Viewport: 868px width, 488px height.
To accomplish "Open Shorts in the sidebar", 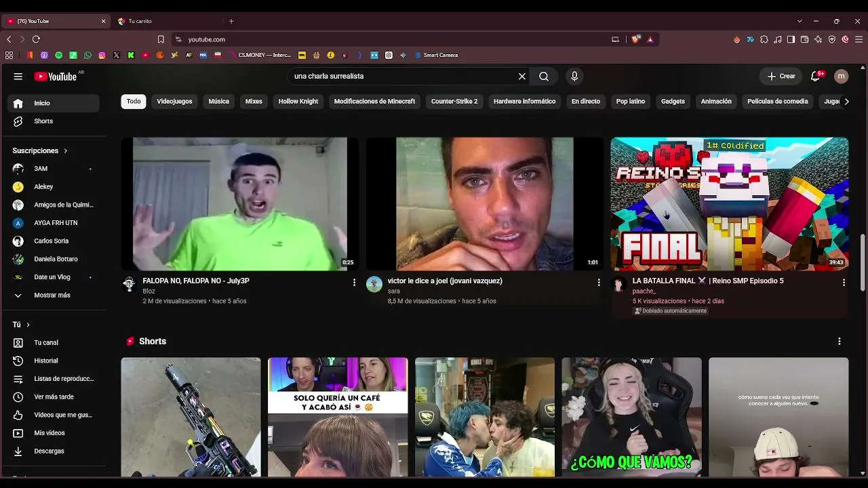I will click(53, 121).
